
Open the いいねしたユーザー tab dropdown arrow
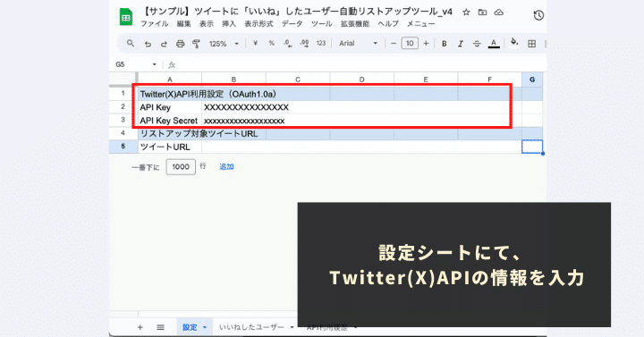[292, 327]
